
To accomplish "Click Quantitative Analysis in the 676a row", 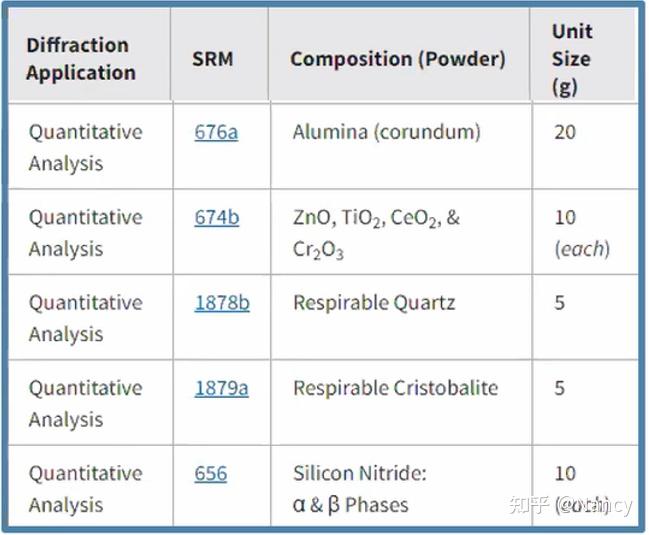I will [85, 147].
